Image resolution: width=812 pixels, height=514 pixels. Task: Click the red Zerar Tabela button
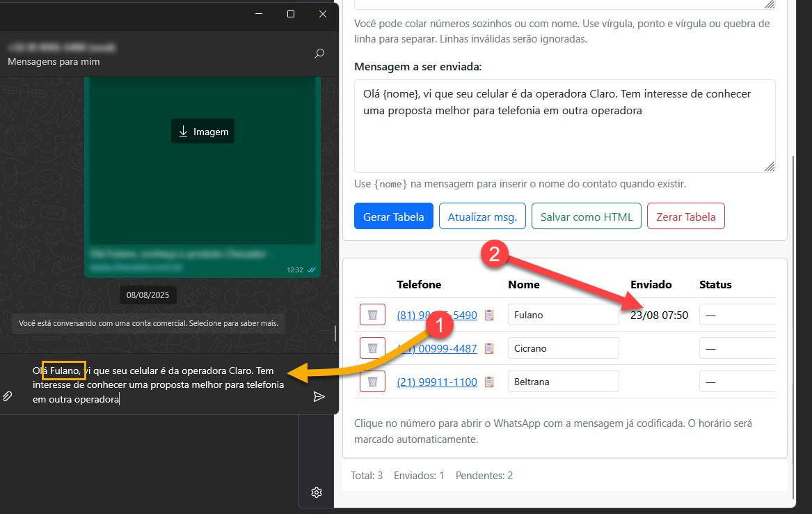(x=685, y=216)
